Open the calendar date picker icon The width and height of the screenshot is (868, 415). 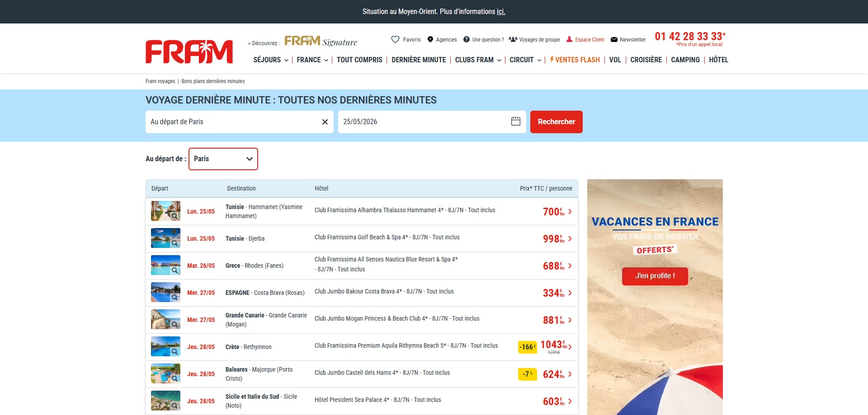click(516, 121)
